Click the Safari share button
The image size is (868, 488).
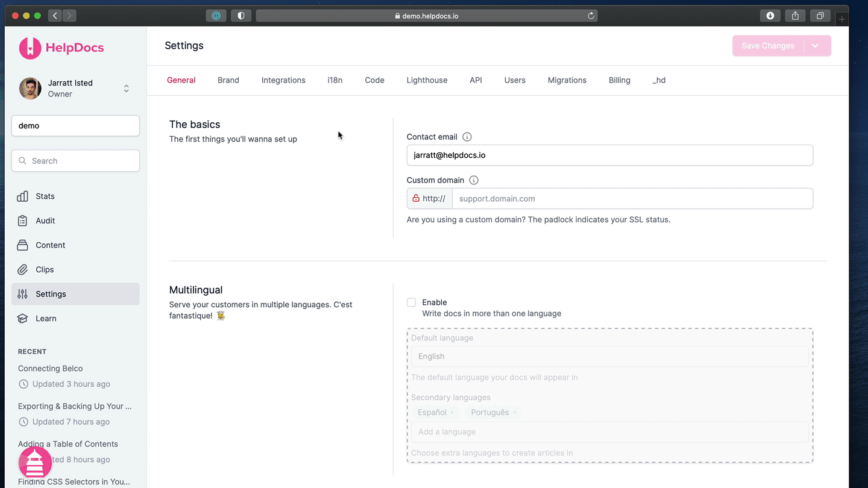795,16
